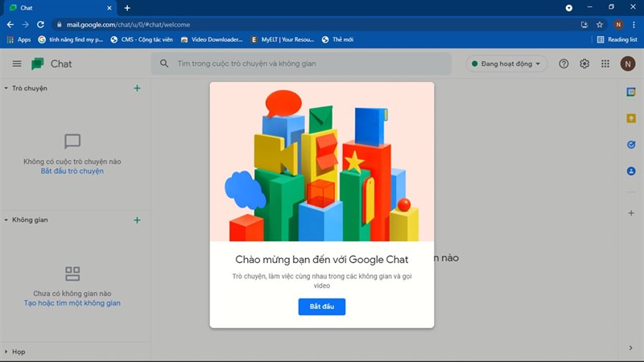Click the welcome illustration image
Image resolution: width=644 pixels, height=362 pixels.
[321, 162]
